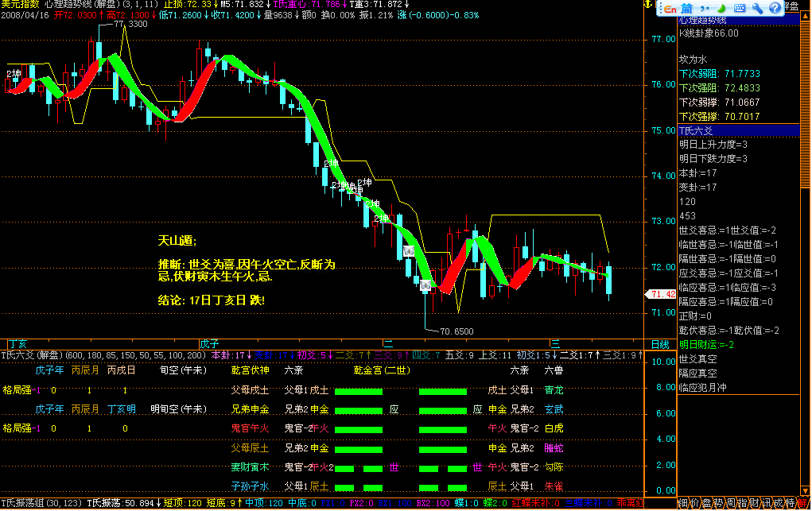Image resolution: width=812 pixels, height=511 pixels.
Task: Click the 70.6500 low price label
Action: pyautogui.click(x=457, y=331)
